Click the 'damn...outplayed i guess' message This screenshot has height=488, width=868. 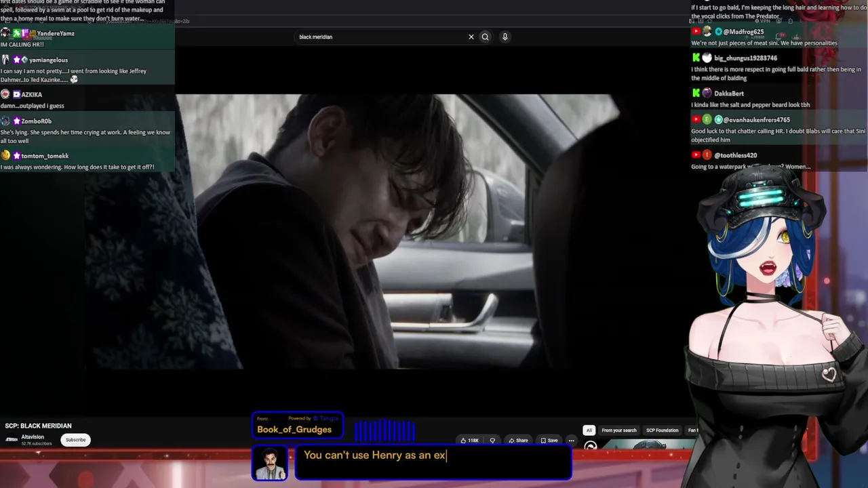[x=33, y=106]
